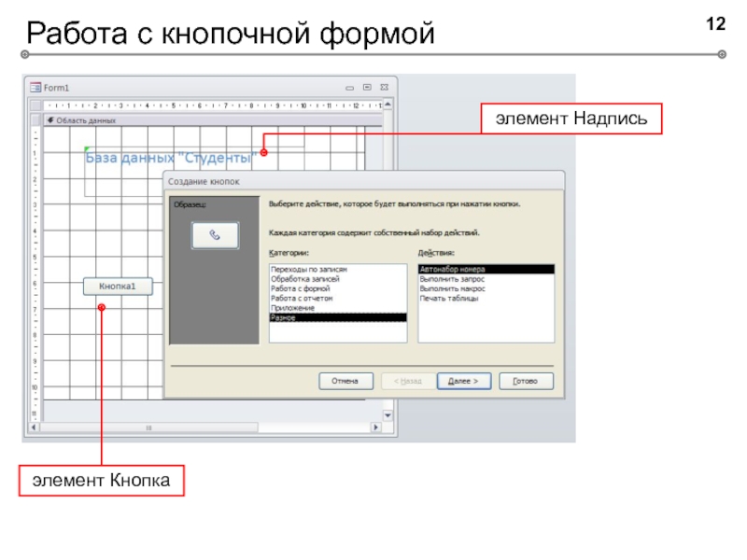The image size is (747, 560).
Task: Click Form1 horizontal scrollbar right arrow
Action: click(376, 427)
